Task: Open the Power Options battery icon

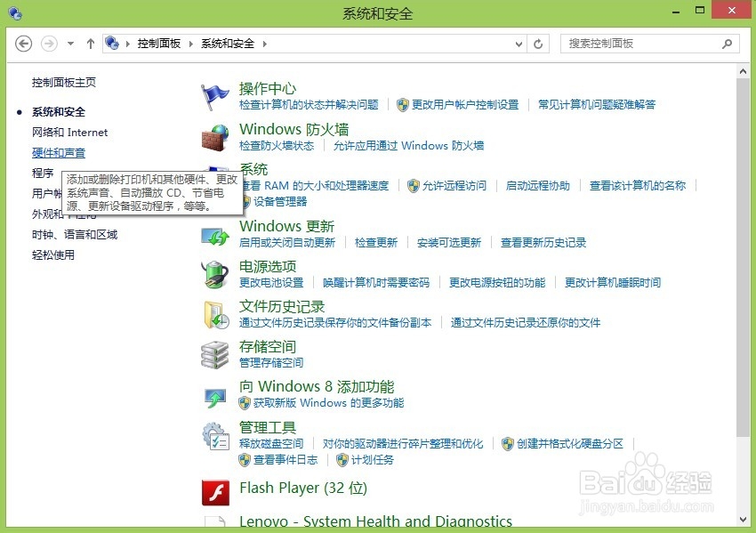Action: point(215,274)
